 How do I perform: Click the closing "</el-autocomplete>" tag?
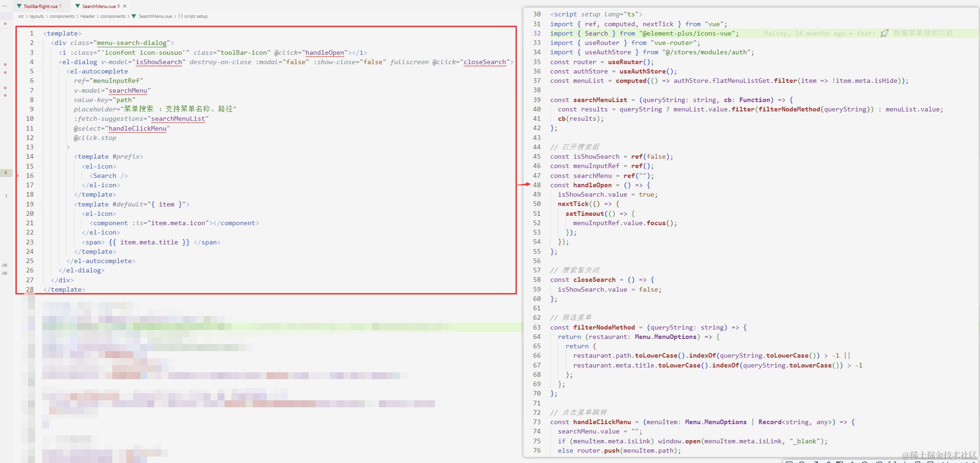tap(101, 261)
